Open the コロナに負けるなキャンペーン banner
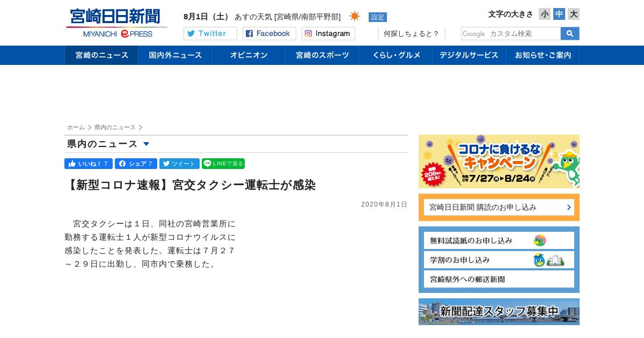 (499, 161)
